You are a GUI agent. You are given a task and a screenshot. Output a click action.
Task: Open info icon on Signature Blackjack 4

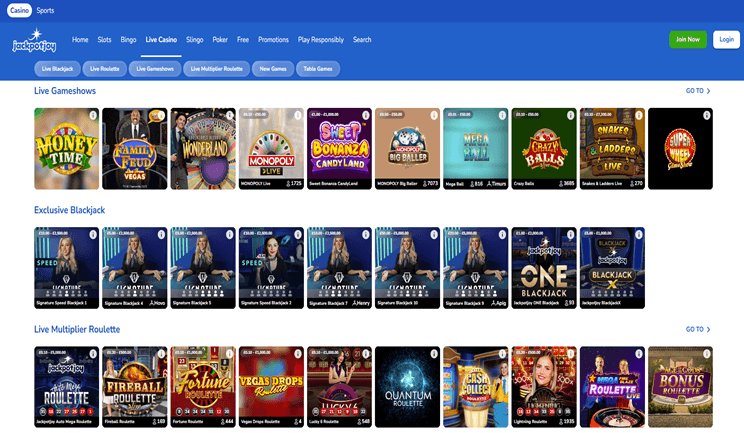[161, 234]
